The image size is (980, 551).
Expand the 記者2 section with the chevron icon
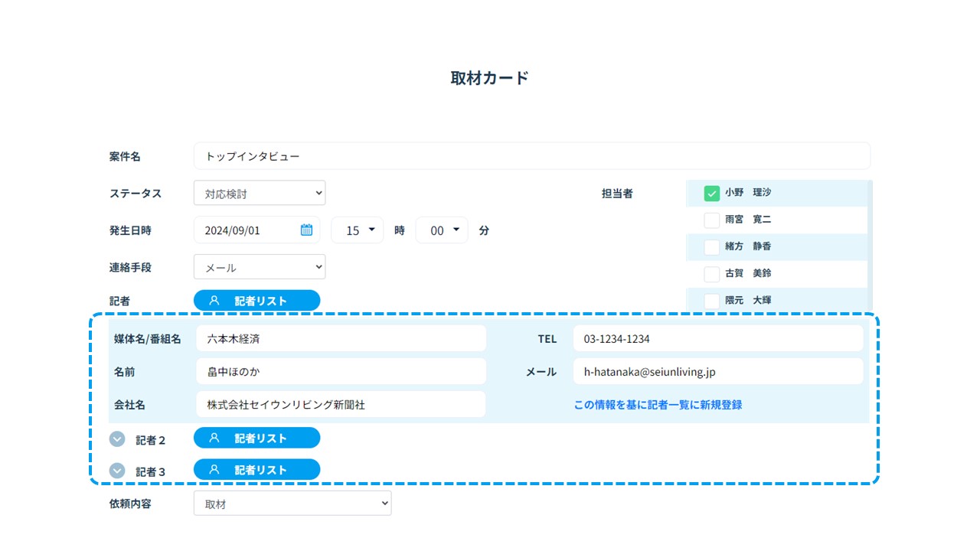tap(117, 439)
